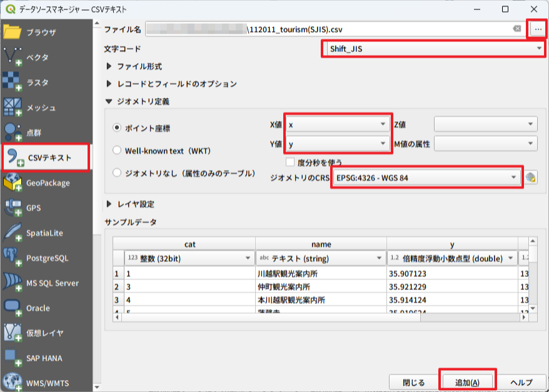549x392 pixels.
Task: Open the GeoPackage source icon
Action: [x=13, y=183]
